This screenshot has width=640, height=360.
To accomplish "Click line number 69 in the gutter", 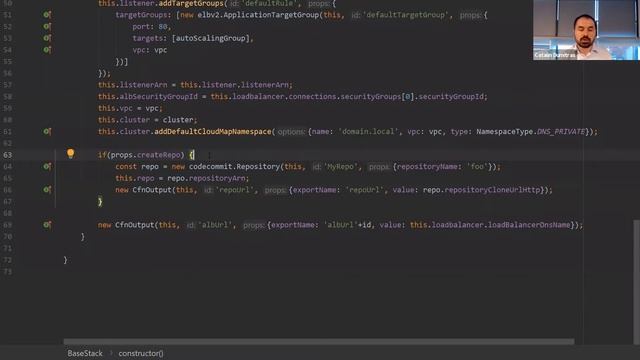I will [x=8, y=225].
